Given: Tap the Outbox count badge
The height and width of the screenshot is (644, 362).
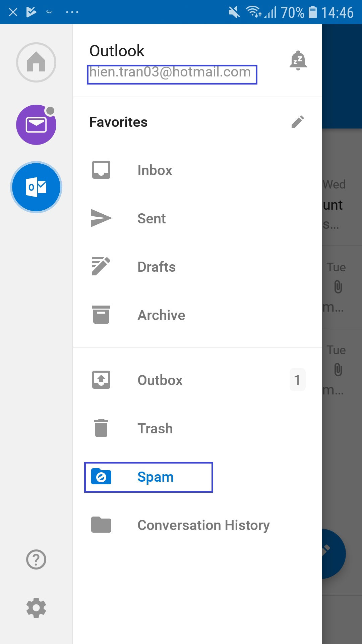Looking at the screenshot, I should pyautogui.click(x=297, y=380).
